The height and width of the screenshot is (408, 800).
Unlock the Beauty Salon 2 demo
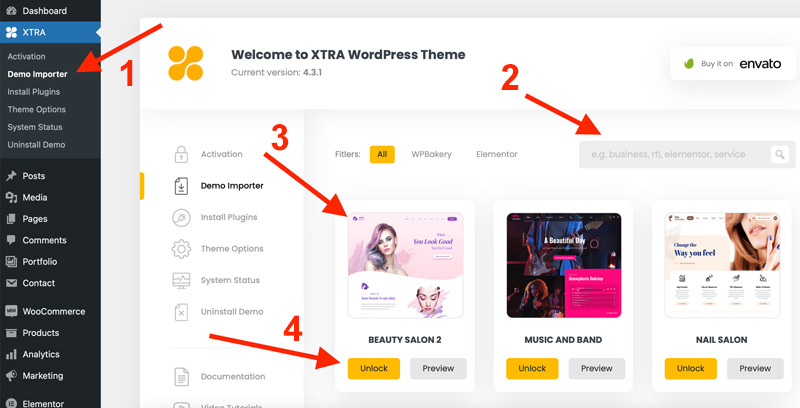coord(373,368)
